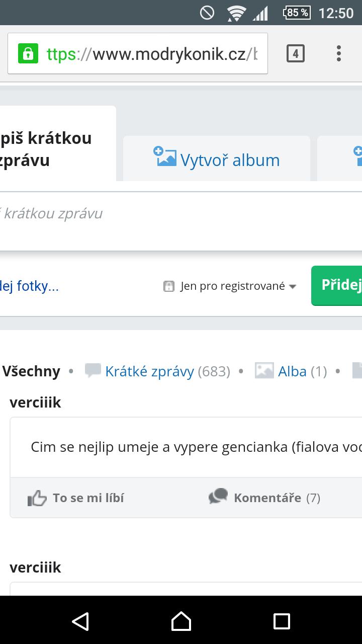Viewport: 362px width, 644px height.
Task: Tap the modrykonik.cz URL address bar
Action: click(x=151, y=53)
